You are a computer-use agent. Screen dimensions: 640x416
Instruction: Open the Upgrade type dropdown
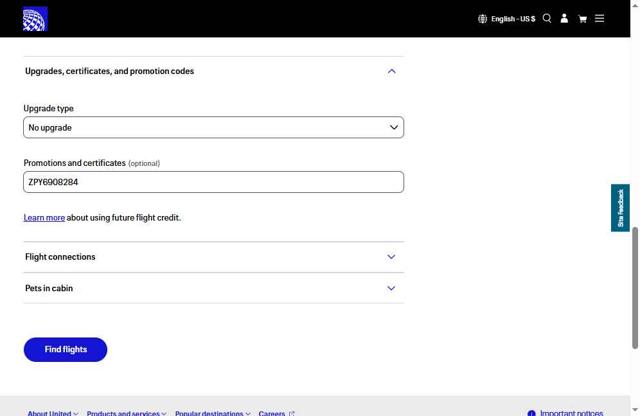click(213, 128)
